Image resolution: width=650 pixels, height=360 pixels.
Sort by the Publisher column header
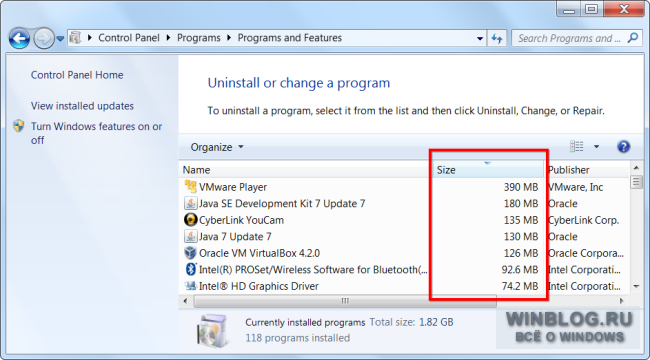click(587, 170)
